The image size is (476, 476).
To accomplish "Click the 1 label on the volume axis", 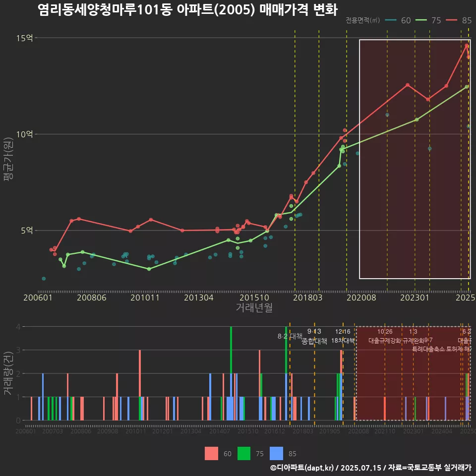I will coord(18,397).
